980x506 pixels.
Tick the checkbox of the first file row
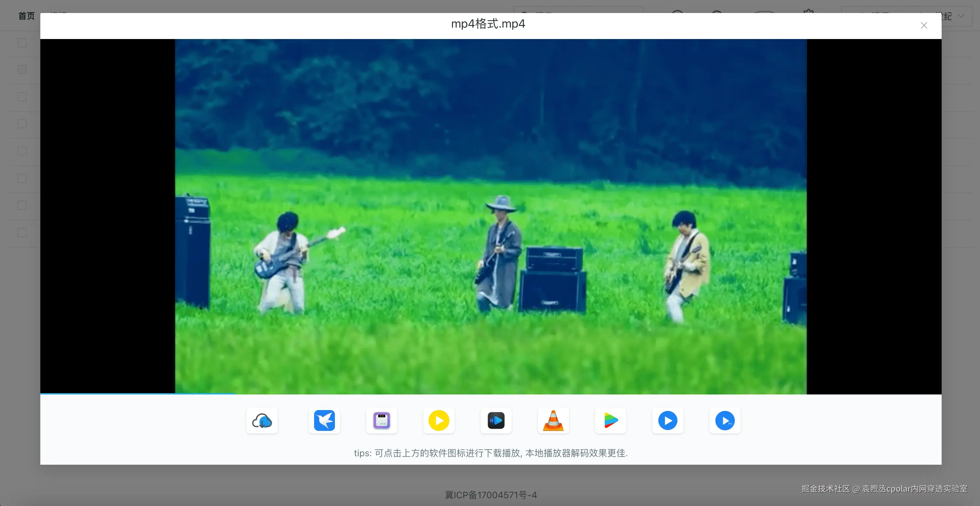[x=21, y=43]
